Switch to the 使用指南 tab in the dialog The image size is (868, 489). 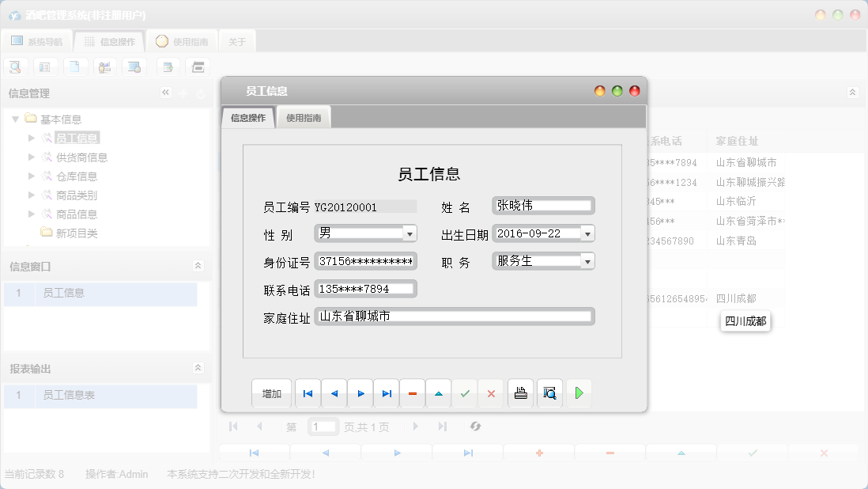[304, 116]
